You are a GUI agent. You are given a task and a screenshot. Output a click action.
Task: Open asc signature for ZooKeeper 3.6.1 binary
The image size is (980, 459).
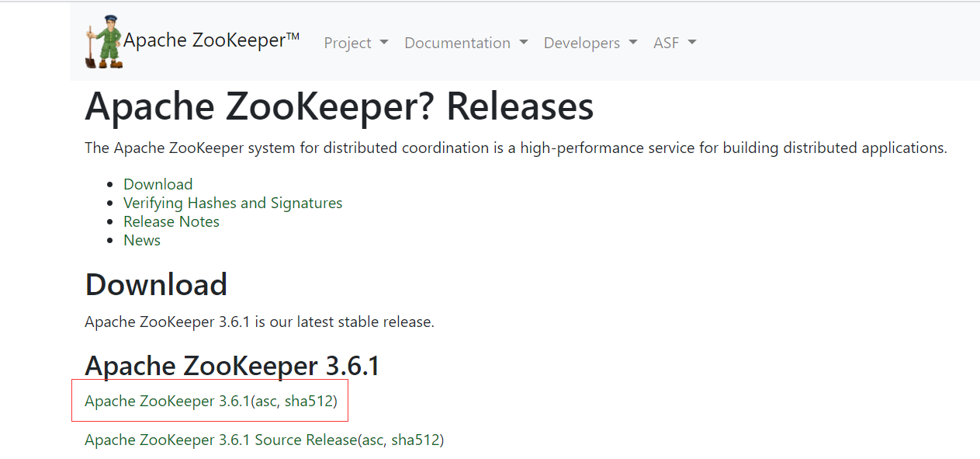point(265,401)
